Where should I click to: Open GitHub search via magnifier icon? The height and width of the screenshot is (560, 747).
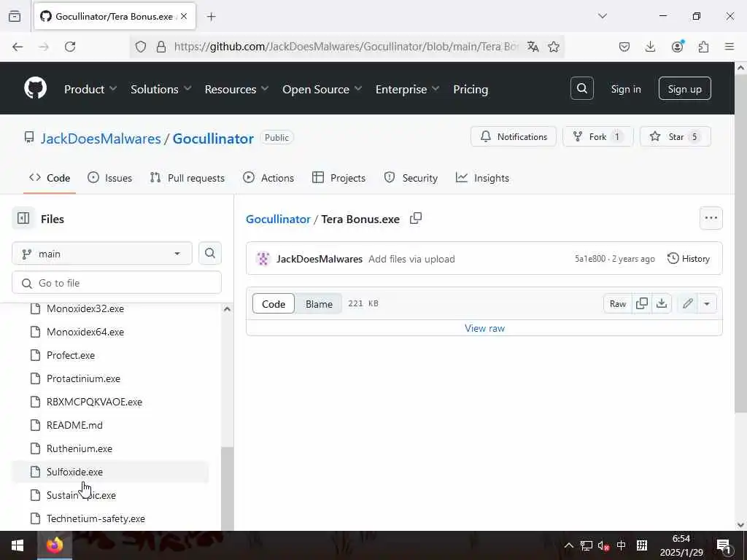click(x=581, y=88)
